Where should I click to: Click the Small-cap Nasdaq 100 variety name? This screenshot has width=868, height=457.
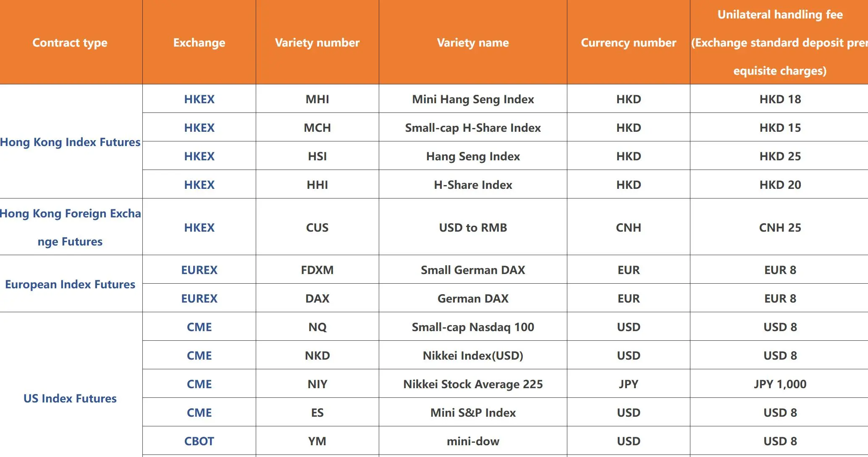coord(473,327)
